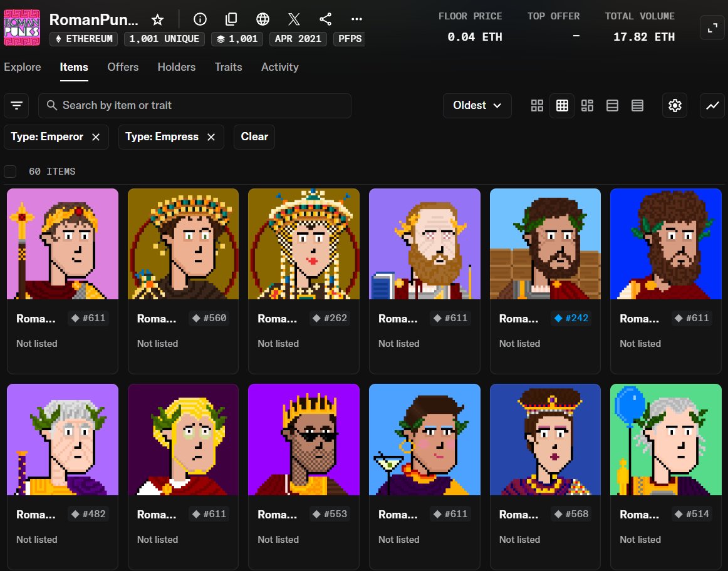Screen dimensions: 728x571
Task: Toggle the select-all items checkbox
Action: [x=10, y=172]
